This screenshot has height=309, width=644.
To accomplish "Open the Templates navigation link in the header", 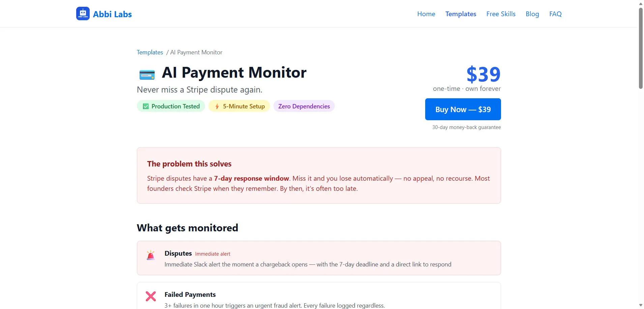I will (461, 14).
